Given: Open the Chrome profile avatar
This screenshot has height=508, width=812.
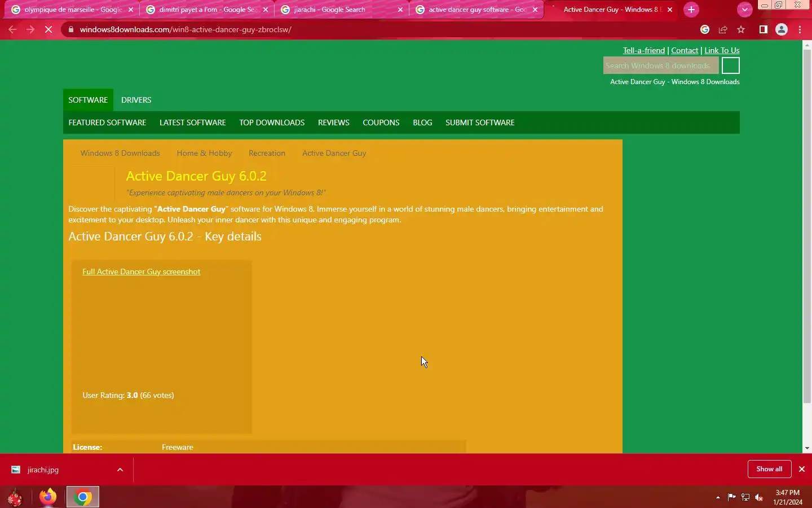Looking at the screenshot, I should 782,29.
